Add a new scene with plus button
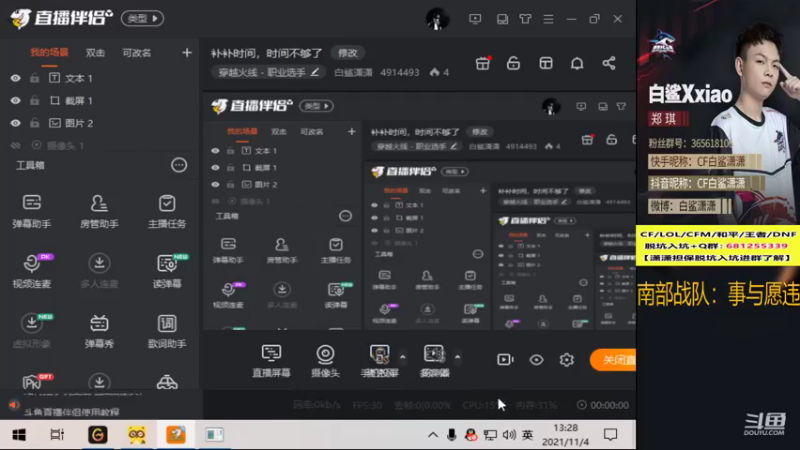This screenshot has width=800, height=450. point(187,53)
